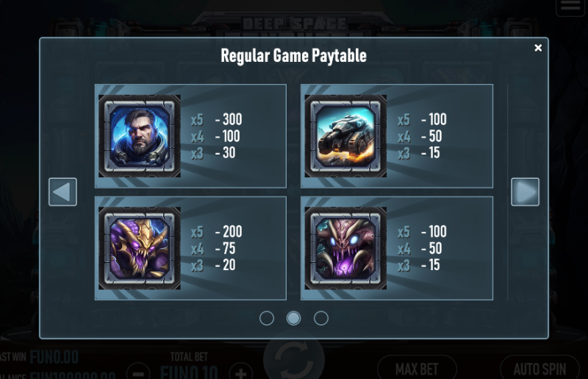Click the hover tank symbol icon
This screenshot has width=588, height=379.
coord(345,135)
